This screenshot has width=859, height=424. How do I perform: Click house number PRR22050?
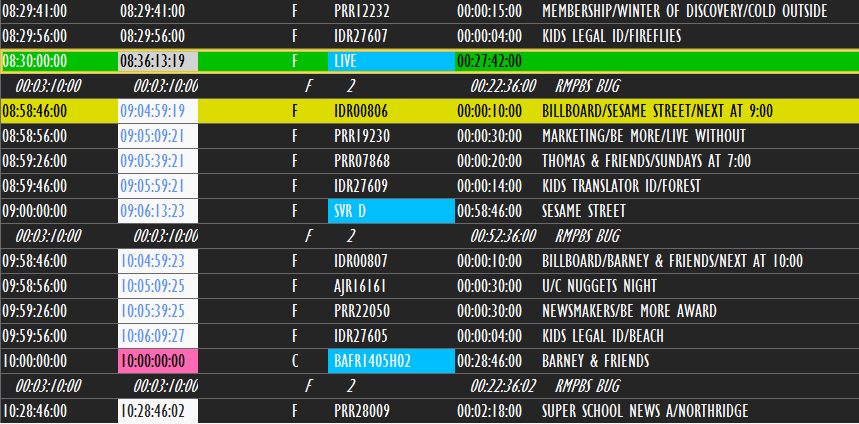[x=362, y=311]
